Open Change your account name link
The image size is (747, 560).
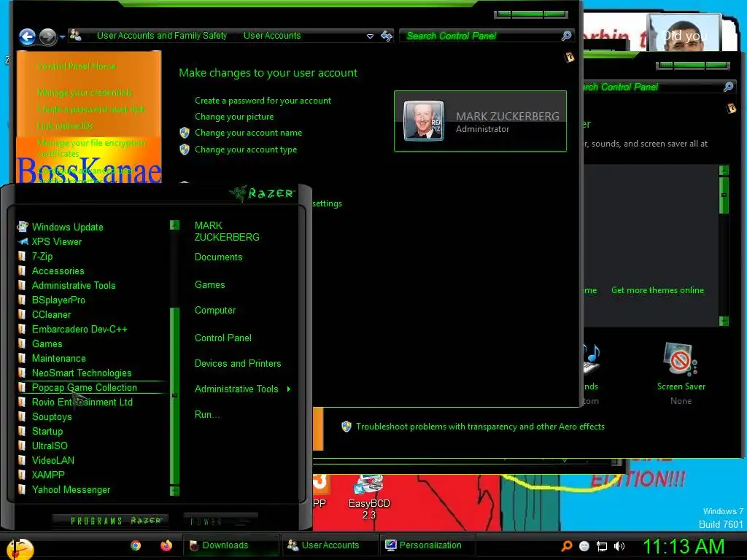(248, 133)
